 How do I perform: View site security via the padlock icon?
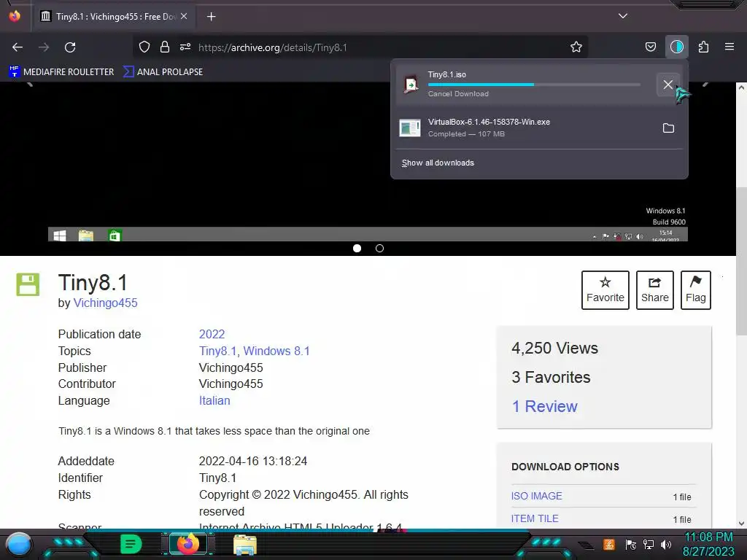[x=164, y=47]
